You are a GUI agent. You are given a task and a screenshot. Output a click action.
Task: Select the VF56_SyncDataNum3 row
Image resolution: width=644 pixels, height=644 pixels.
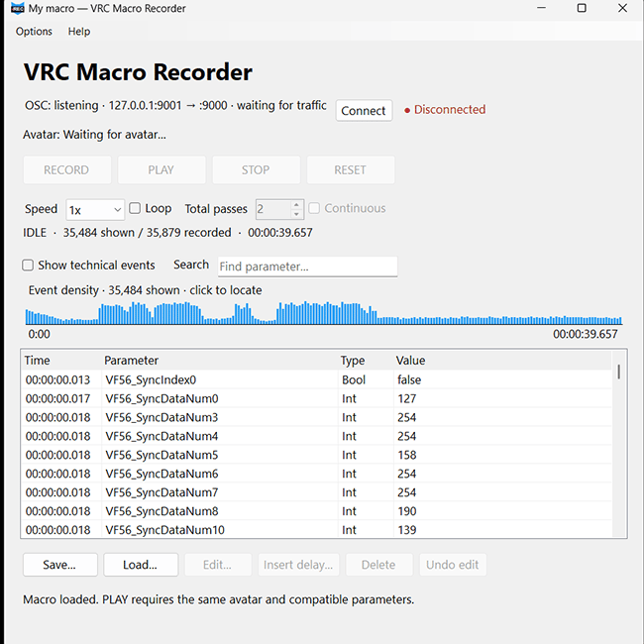point(316,417)
